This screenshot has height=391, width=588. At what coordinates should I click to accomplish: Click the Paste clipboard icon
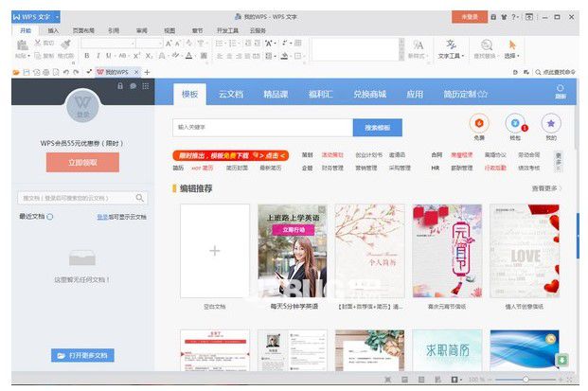tap(22, 45)
